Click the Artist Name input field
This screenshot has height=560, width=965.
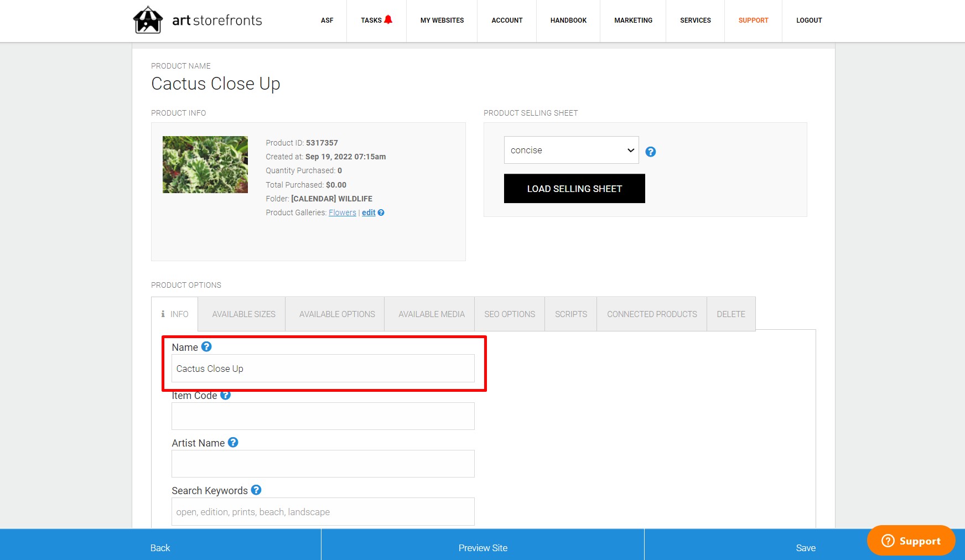click(323, 464)
